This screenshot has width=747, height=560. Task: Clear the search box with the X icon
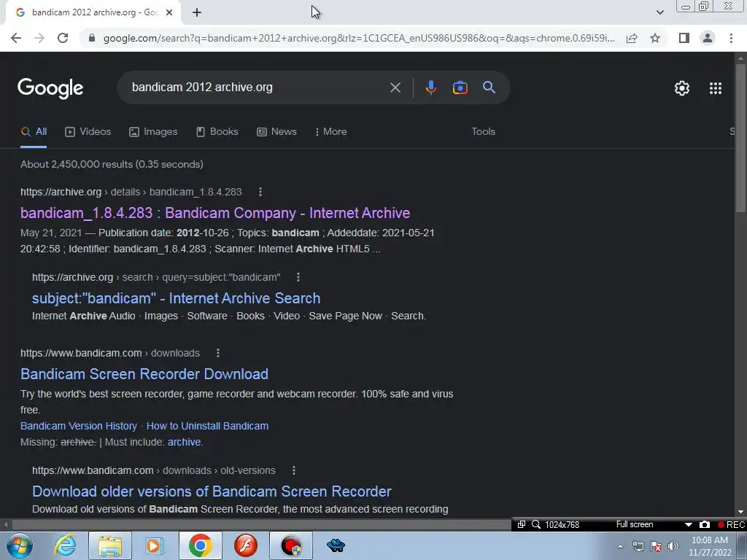coord(395,87)
